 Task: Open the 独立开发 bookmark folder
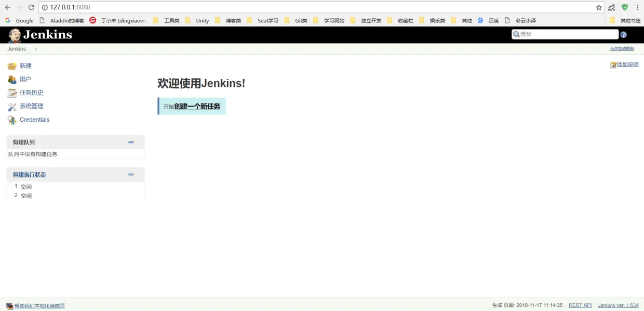click(366, 21)
